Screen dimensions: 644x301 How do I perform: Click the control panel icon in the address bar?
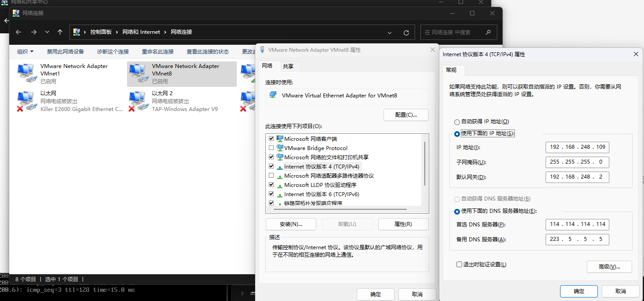(x=77, y=32)
